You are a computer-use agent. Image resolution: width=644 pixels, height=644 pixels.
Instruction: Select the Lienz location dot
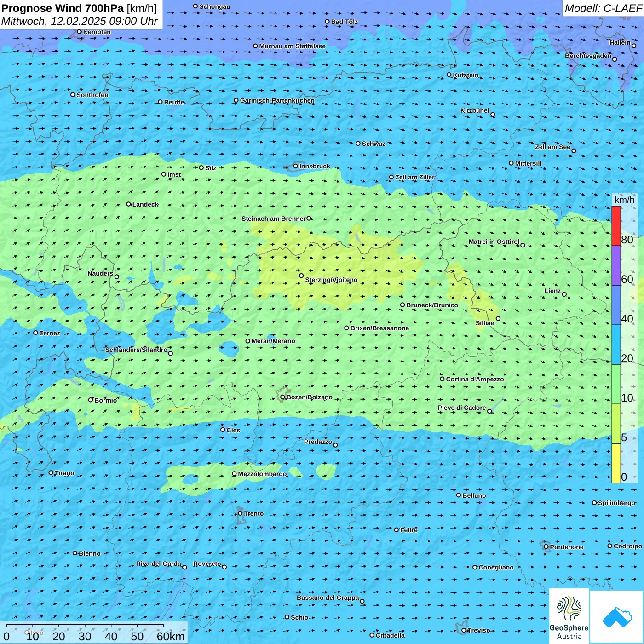coord(564,294)
